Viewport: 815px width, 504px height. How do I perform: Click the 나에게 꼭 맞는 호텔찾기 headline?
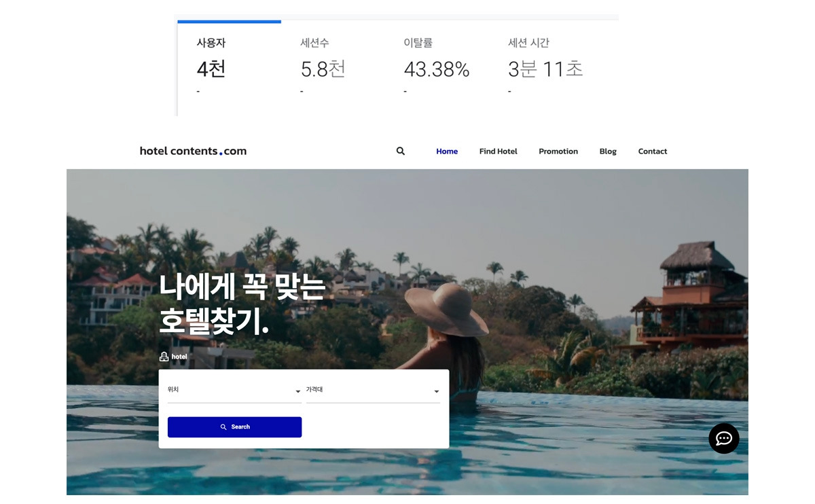242,304
